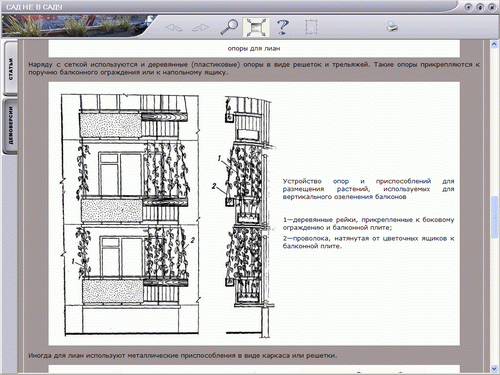500x375 pixels.
Task: Toggle the full-screen expand arrows icon
Action: click(256, 27)
